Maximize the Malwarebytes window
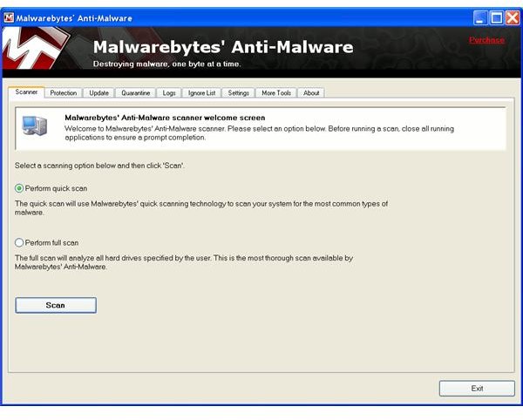This screenshot has height=420, width=523. [496, 17]
